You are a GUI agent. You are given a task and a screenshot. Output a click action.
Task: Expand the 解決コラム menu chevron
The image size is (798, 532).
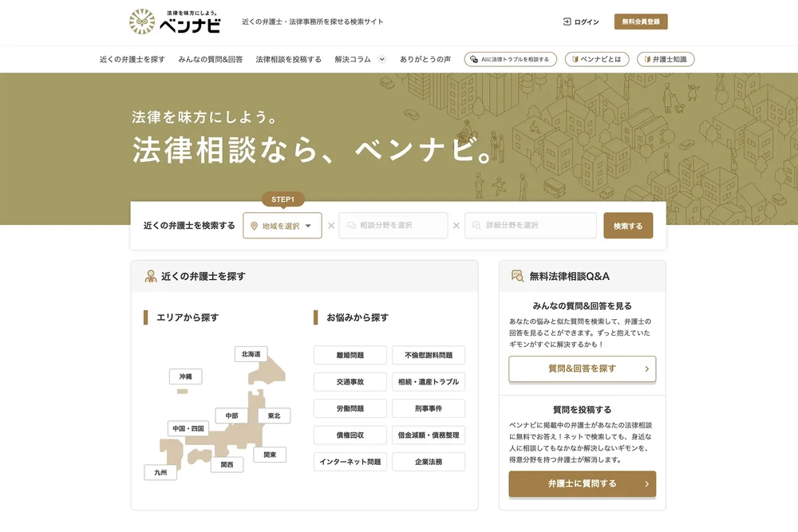381,59
